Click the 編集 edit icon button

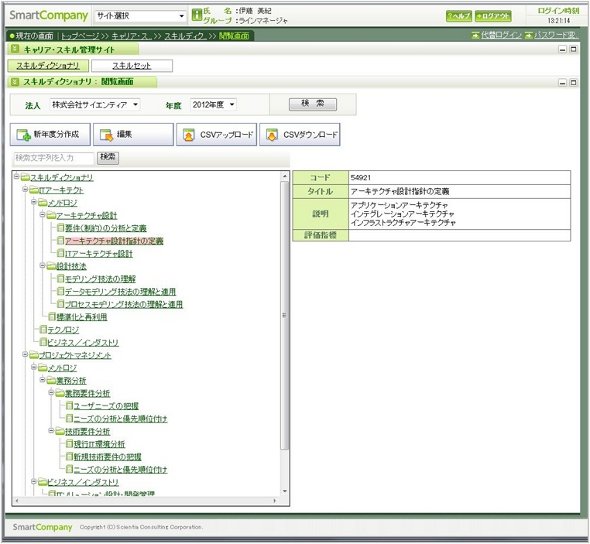point(106,135)
